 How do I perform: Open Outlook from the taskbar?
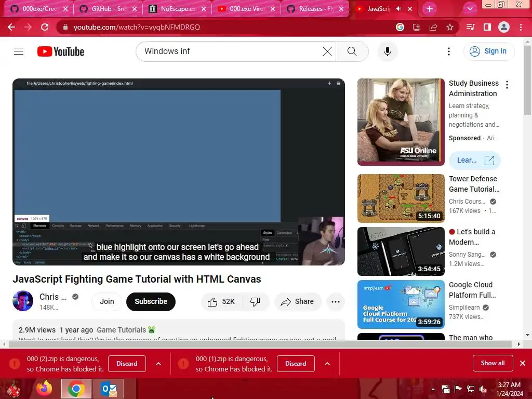109,389
